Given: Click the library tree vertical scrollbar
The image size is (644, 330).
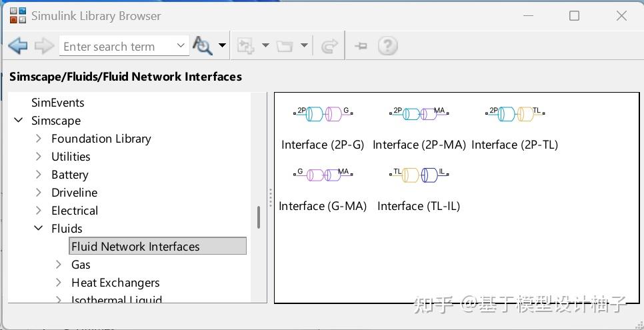Looking at the screenshot, I should pyautogui.click(x=259, y=217).
